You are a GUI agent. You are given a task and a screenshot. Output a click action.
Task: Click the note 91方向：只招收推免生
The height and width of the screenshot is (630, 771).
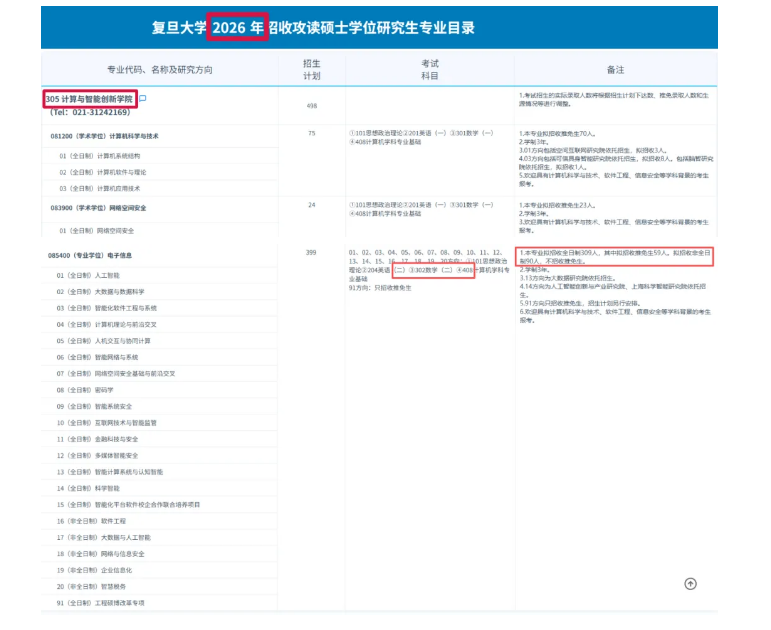[380, 288]
